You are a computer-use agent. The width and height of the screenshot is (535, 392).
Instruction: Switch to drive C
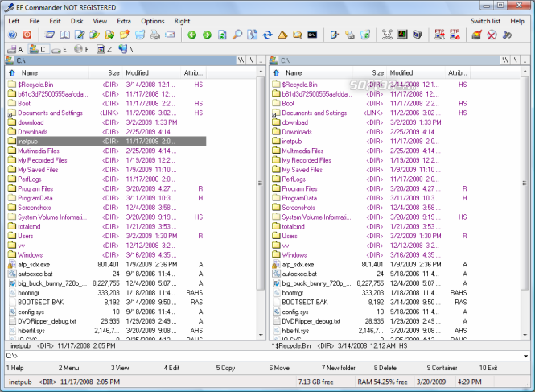pyautogui.click(x=39, y=50)
